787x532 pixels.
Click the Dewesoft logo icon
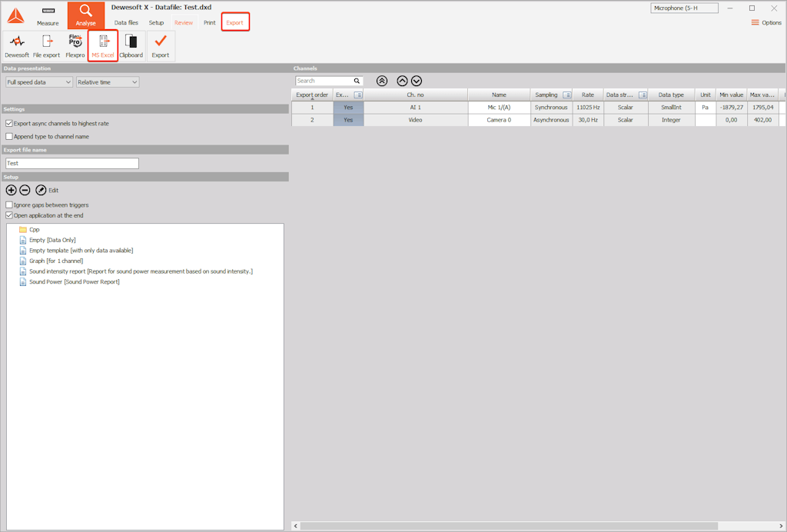coord(15,16)
